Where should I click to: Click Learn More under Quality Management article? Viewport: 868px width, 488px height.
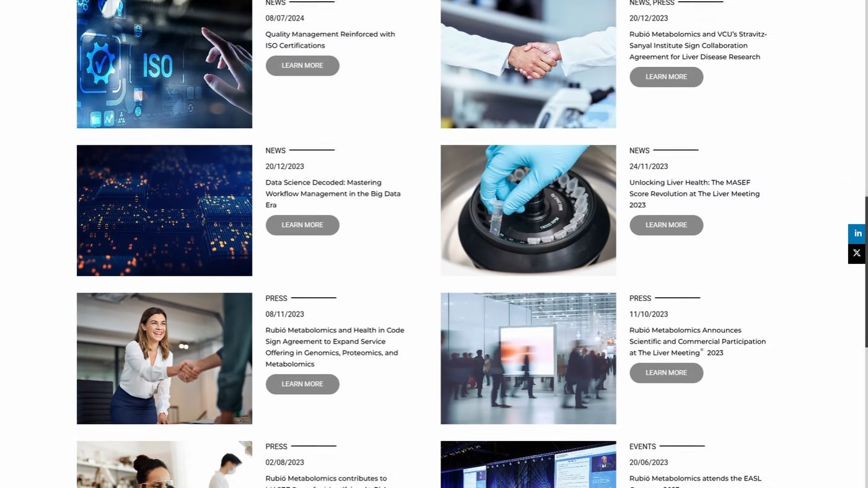302,66
